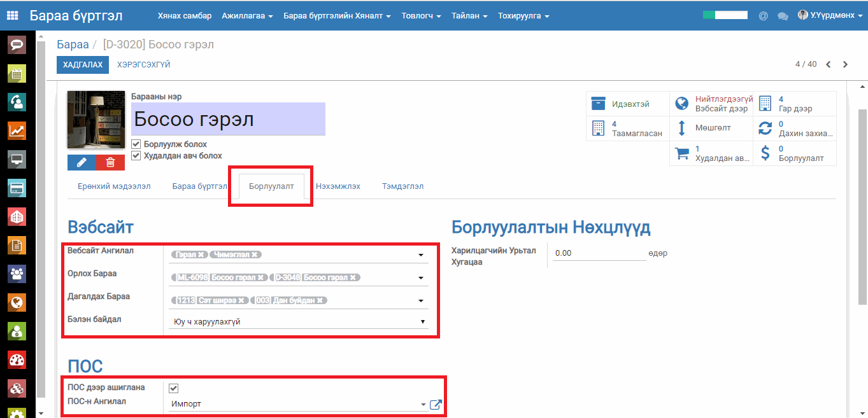Click the next record arrow
This screenshot has height=418, width=868.
tap(846, 64)
